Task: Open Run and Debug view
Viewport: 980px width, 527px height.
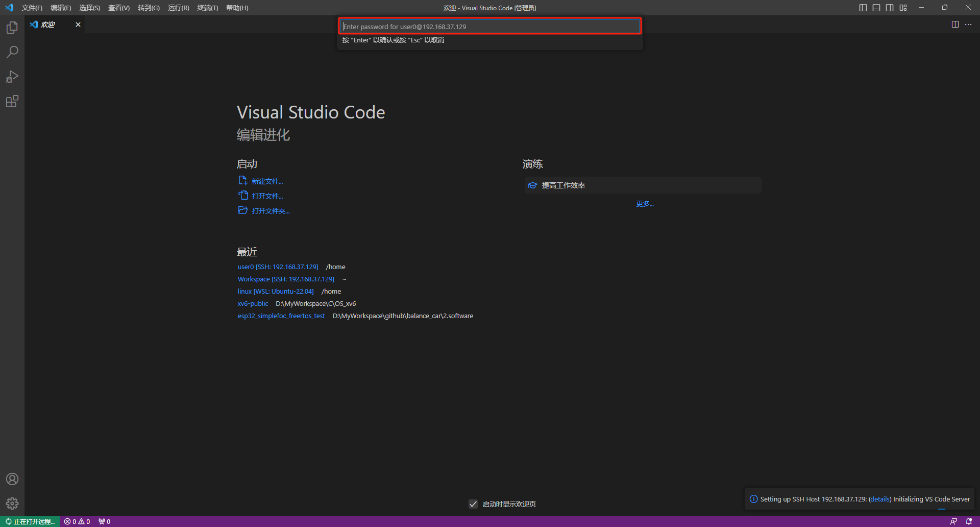Action: (12, 77)
